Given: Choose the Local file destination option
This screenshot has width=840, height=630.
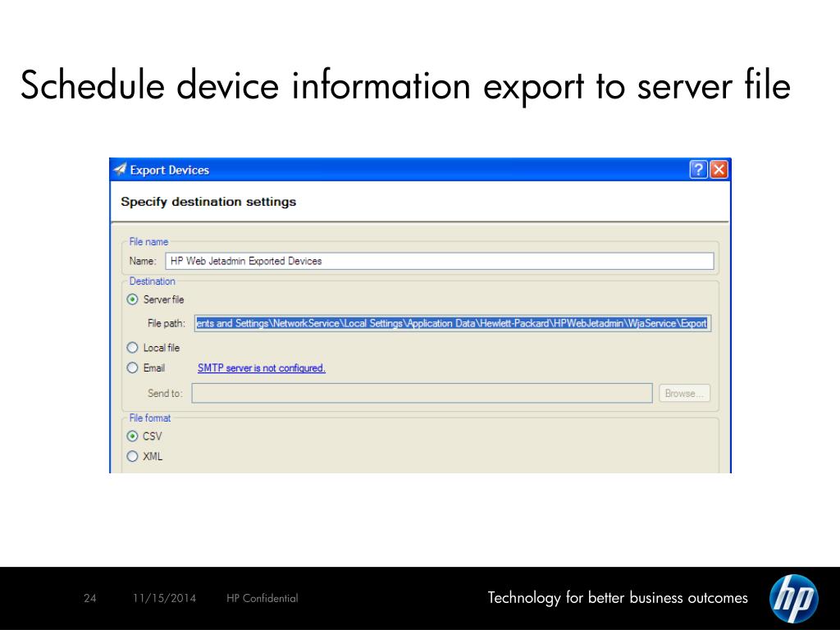Looking at the screenshot, I should point(132,348).
